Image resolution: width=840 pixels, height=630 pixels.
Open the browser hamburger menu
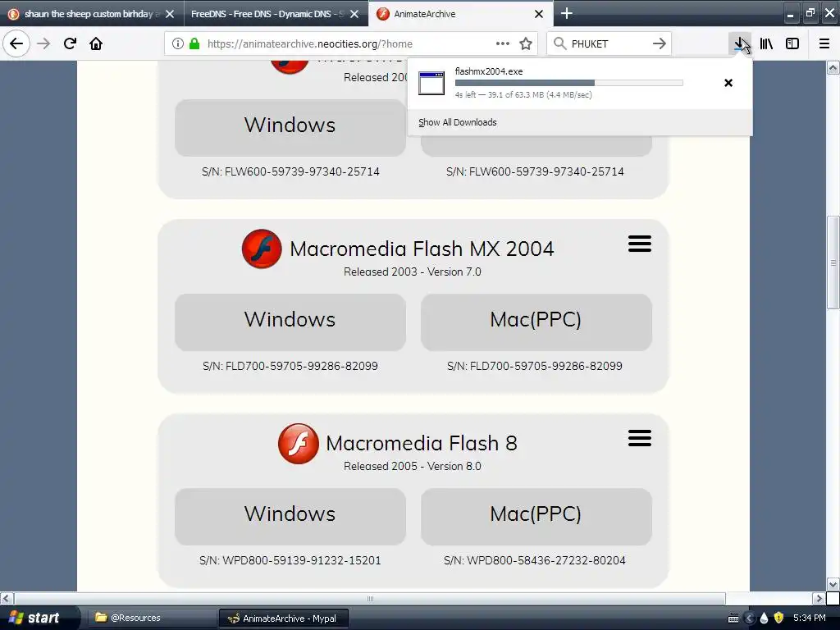(824, 43)
